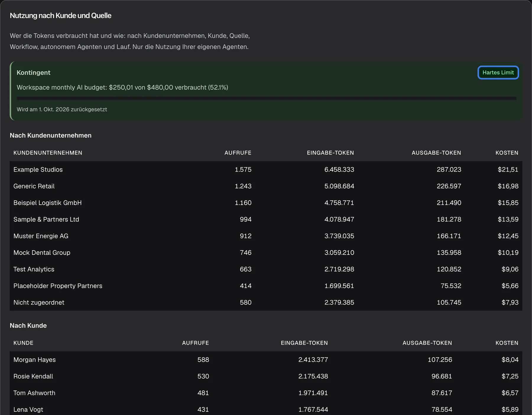Screen dimensions: 532x415
Task: Click Morgan Hayes cost $8,04
Action: 510,359
